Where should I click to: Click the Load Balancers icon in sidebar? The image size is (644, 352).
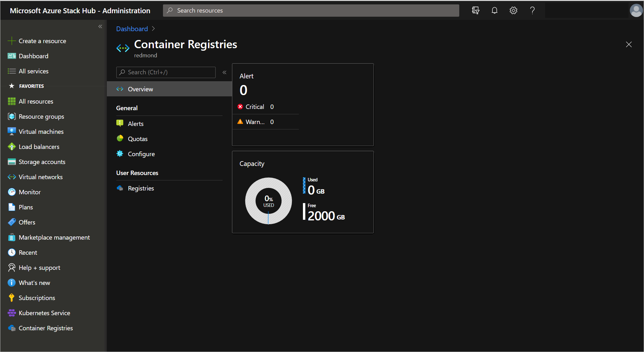coord(12,146)
